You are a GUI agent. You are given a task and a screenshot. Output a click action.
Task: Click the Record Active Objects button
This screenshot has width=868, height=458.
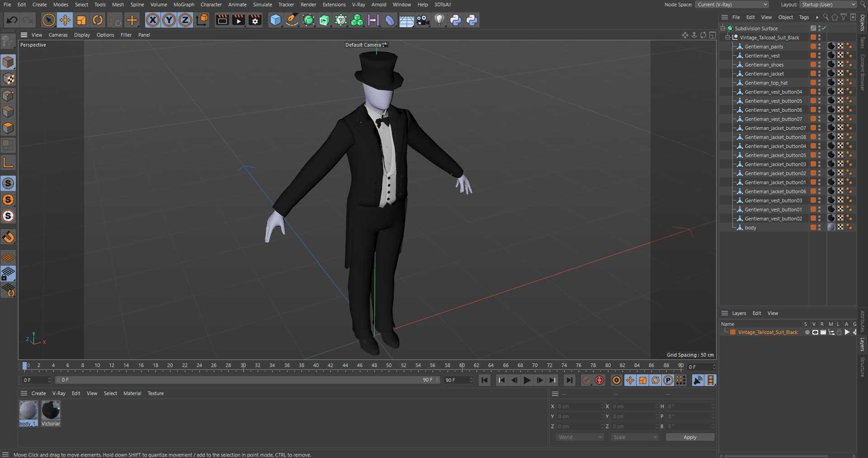tap(587, 380)
